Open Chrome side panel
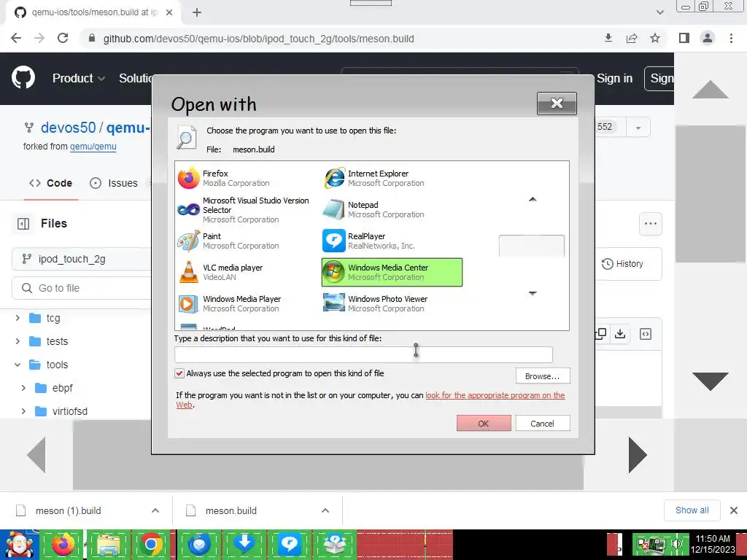Screen dimensions: 747x560 tap(684, 38)
